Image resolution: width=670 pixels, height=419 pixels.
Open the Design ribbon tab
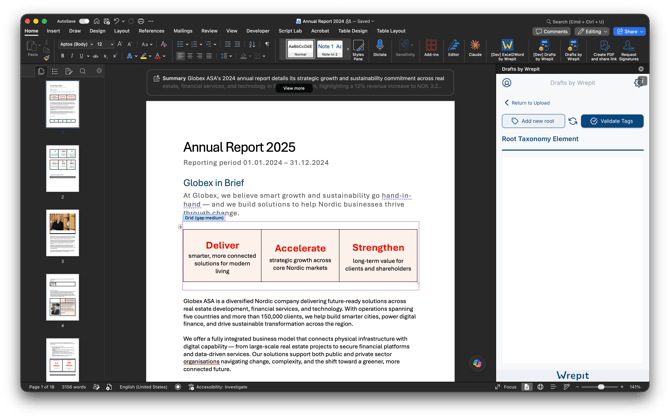(97, 31)
